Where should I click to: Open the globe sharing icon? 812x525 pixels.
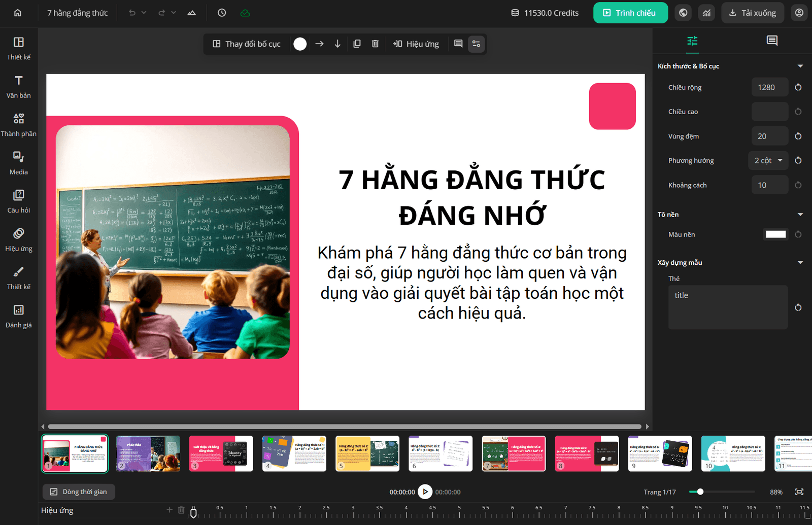coord(684,13)
